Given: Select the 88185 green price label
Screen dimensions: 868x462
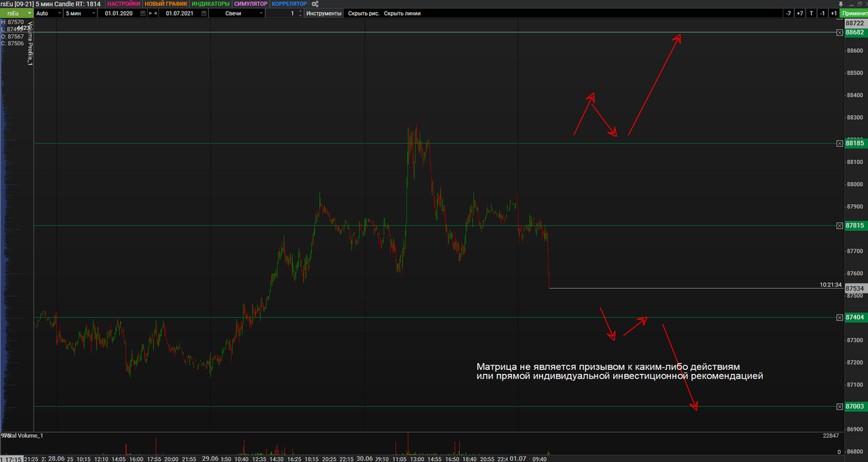Looking at the screenshot, I should point(855,143).
